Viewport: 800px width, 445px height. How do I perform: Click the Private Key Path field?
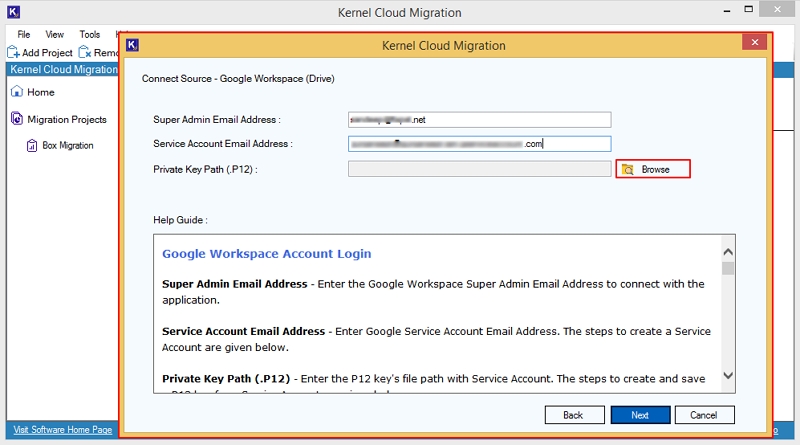point(480,169)
